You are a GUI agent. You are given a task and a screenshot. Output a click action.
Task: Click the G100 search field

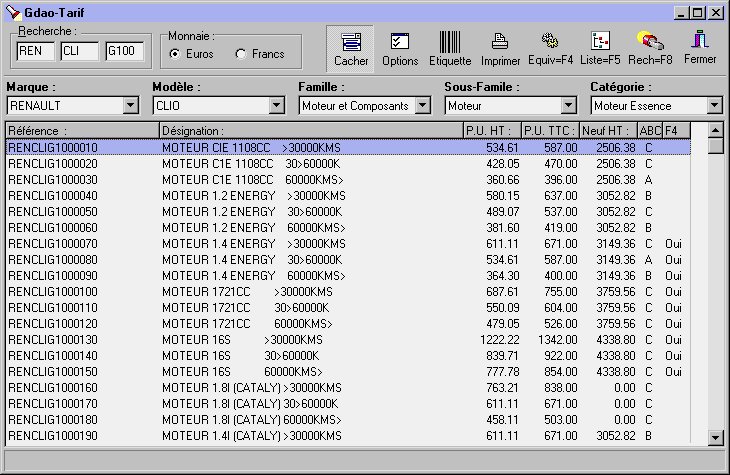tap(124, 51)
